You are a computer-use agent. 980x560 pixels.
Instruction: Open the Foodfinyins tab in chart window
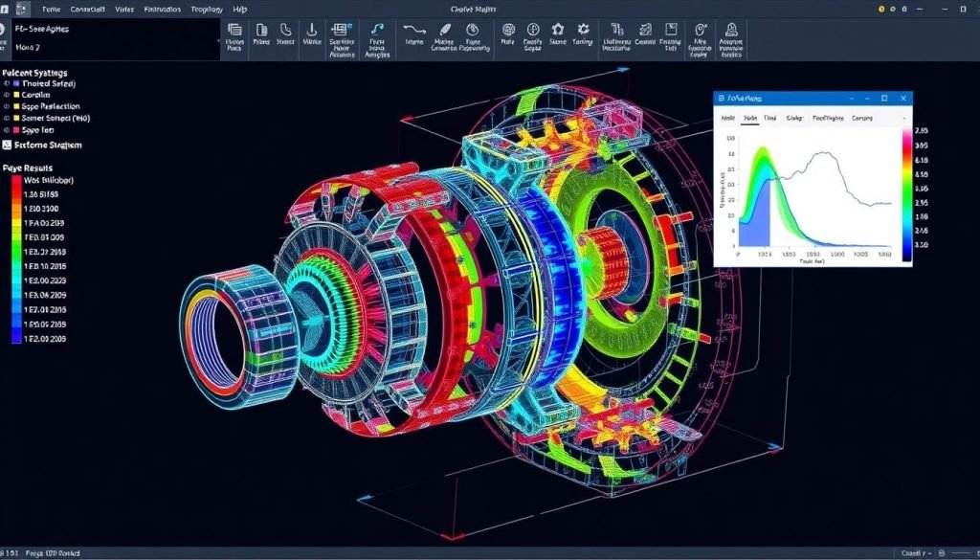(x=828, y=119)
